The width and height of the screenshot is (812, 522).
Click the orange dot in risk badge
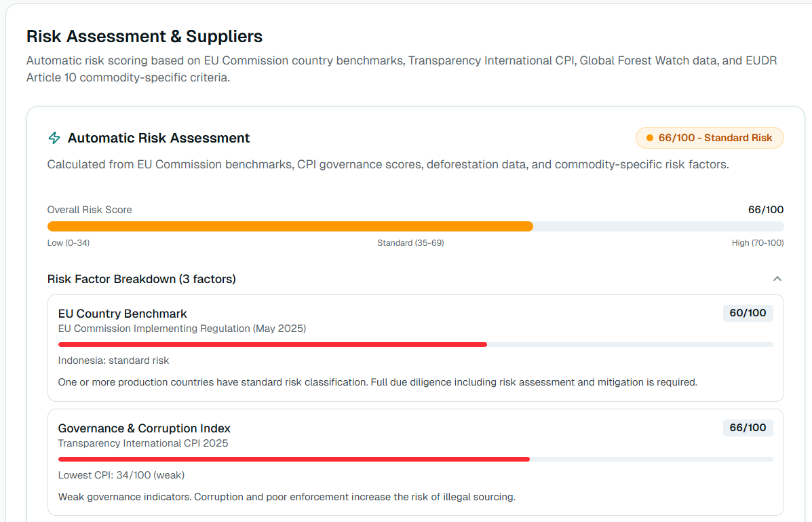pos(650,138)
